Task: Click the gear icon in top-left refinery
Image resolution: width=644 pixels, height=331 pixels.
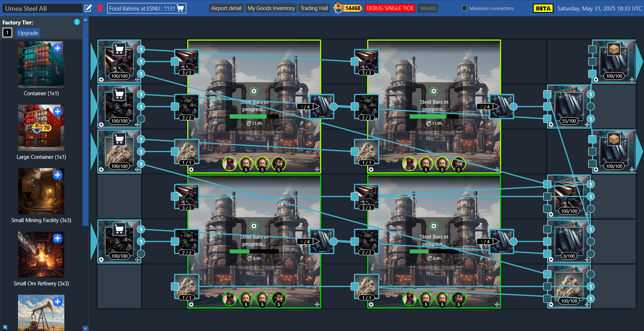Action: [254, 91]
